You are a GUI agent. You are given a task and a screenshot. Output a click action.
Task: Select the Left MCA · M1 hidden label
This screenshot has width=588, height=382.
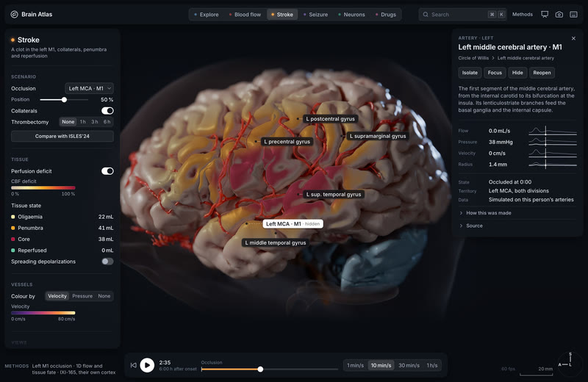pos(293,224)
